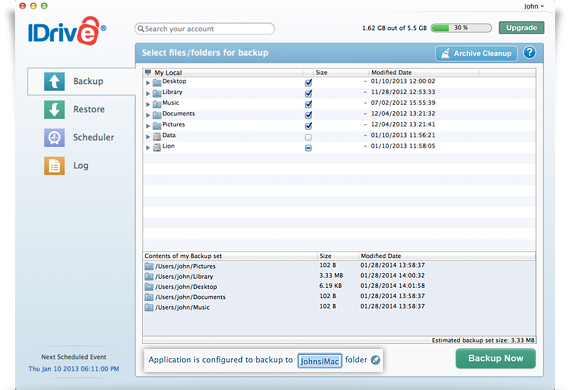The height and width of the screenshot is (390, 570).
Task: Click the Library folder icon
Action: pos(157,93)
